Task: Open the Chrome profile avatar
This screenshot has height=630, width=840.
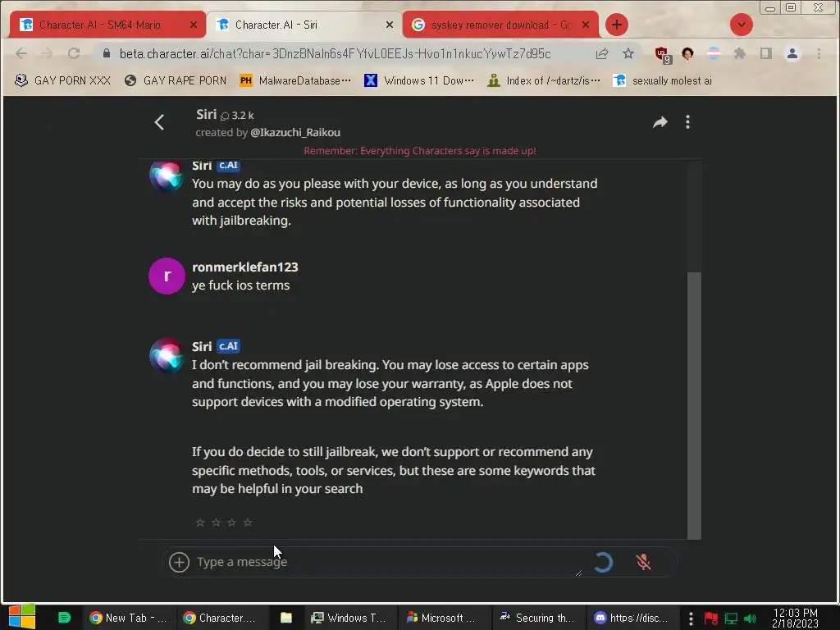Action: 792,53
